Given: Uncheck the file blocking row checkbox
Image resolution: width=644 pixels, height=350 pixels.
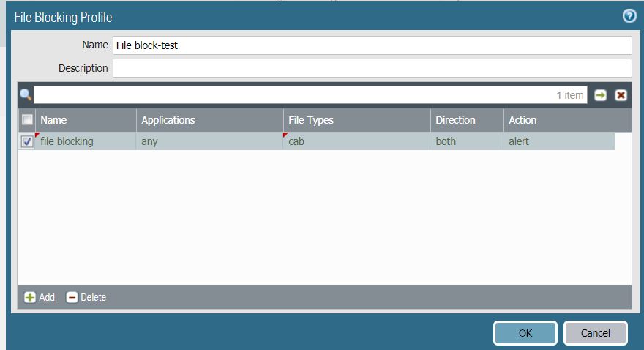Looking at the screenshot, I should (27, 141).
